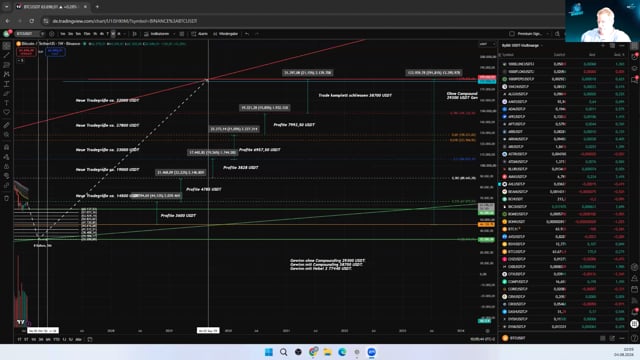Undo the last chart action
This screenshot has width=640, height=360.
point(247,34)
